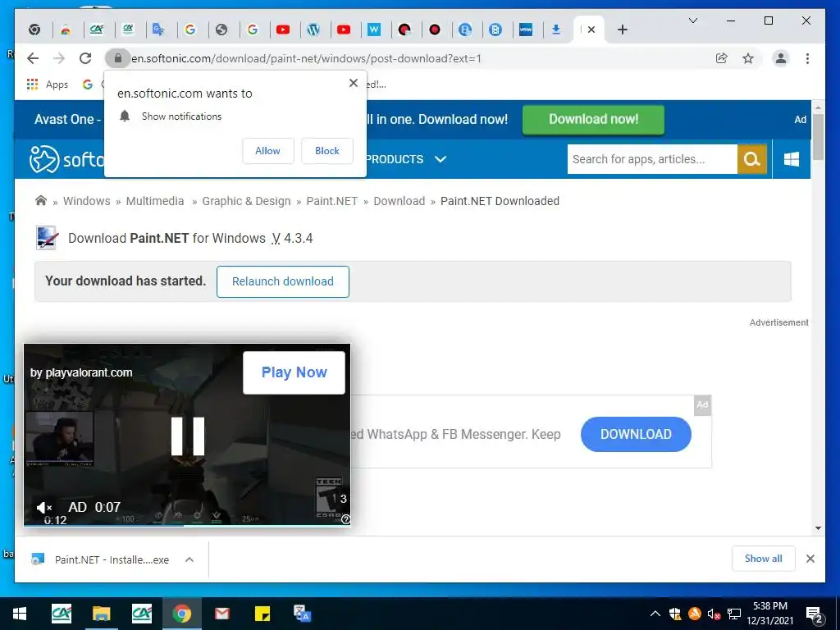Screen dimensions: 840x630
Task: Close the notification permission popup
Action: (353, 83)
